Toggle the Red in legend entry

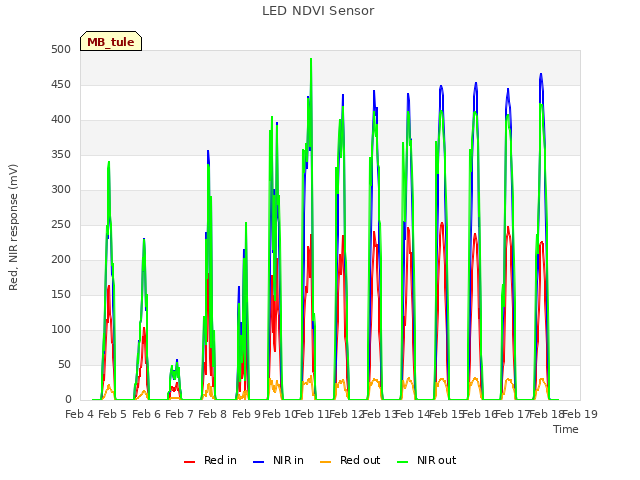210,460
